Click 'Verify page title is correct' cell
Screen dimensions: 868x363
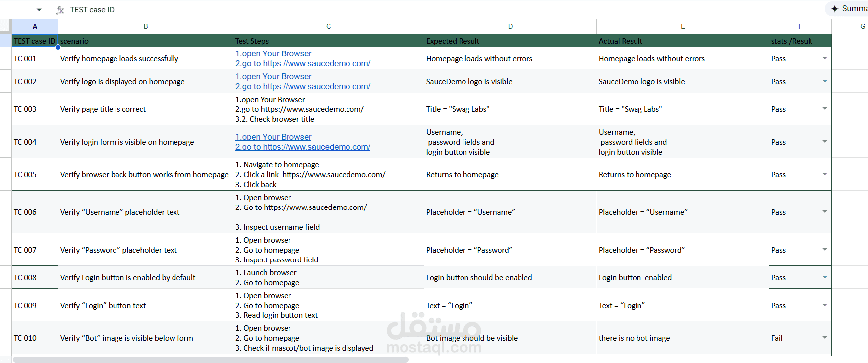point(146,109)
